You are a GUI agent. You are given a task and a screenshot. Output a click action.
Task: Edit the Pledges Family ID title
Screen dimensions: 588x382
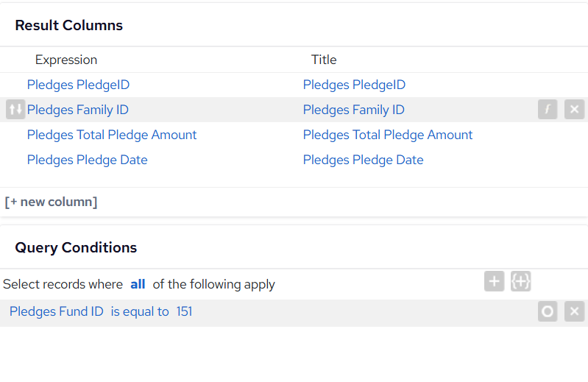(x=354, y=110)
